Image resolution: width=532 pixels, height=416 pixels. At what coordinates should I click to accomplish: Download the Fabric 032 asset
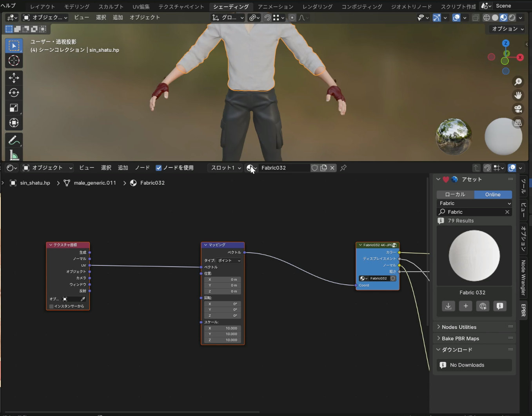tap(448, 306)
